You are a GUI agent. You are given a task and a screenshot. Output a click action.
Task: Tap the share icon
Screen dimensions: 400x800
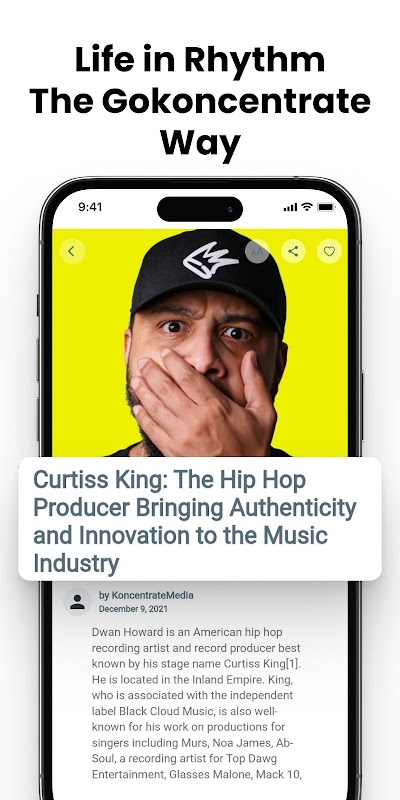pos(293,251)
